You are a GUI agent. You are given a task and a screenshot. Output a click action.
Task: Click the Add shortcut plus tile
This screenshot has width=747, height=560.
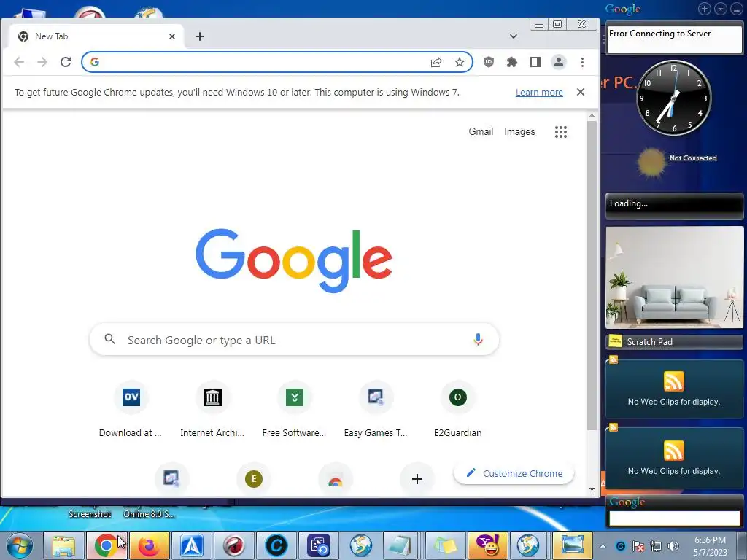[x=417, y=478]
